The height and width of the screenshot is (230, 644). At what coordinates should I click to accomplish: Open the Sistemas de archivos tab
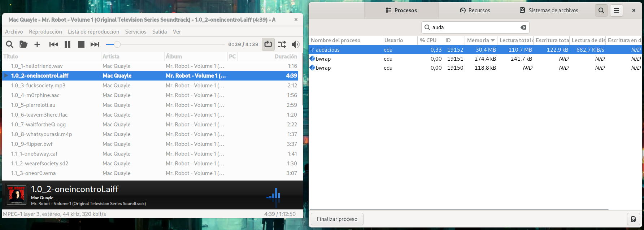[x=549, y=10]
